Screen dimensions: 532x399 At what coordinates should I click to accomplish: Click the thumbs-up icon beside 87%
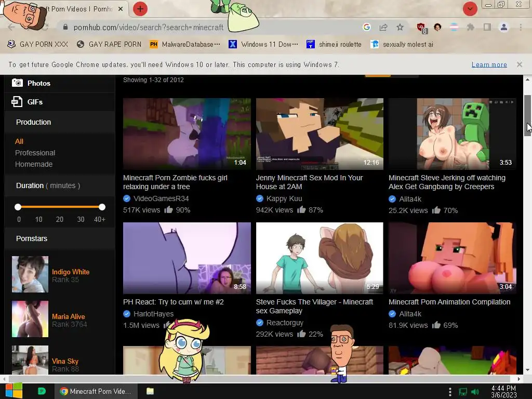(301, 210)
